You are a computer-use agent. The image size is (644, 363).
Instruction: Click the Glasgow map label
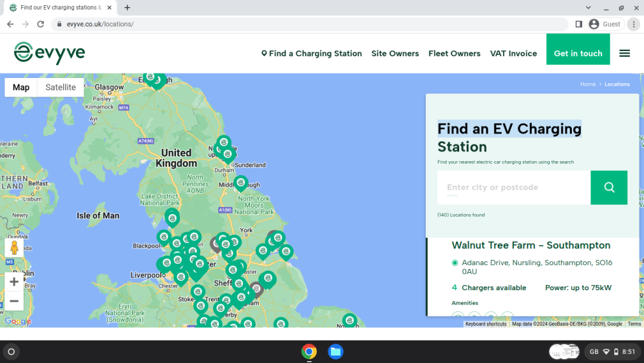109,87
